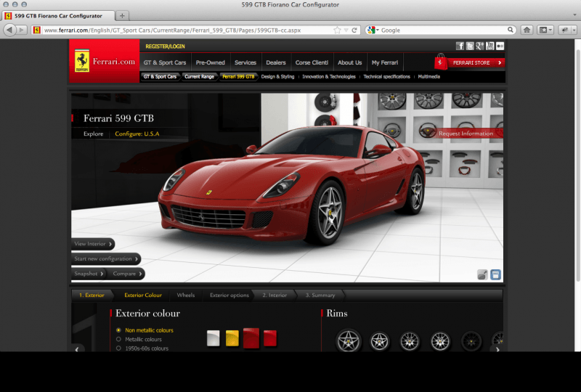Switch to the Wheels tab
Viewport: 581px width, 392px height.
coord(186,295)
